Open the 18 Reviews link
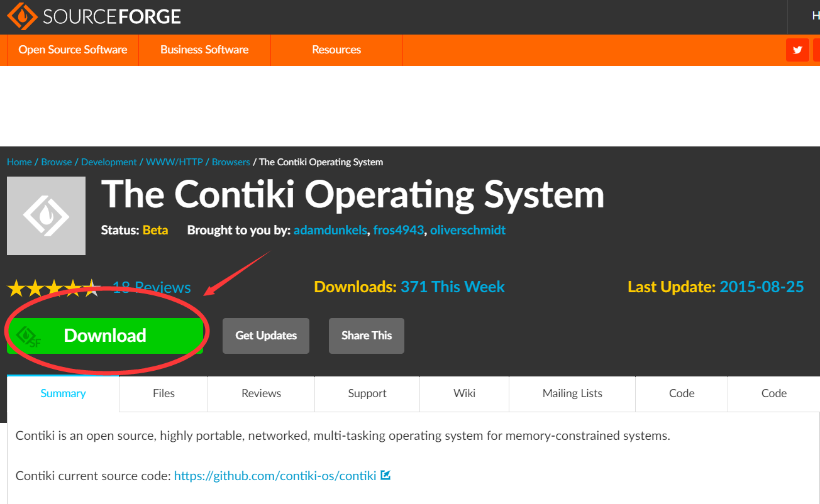Image resolution: width=820 pixels, height=504 pixels. (x=151, y=287)
